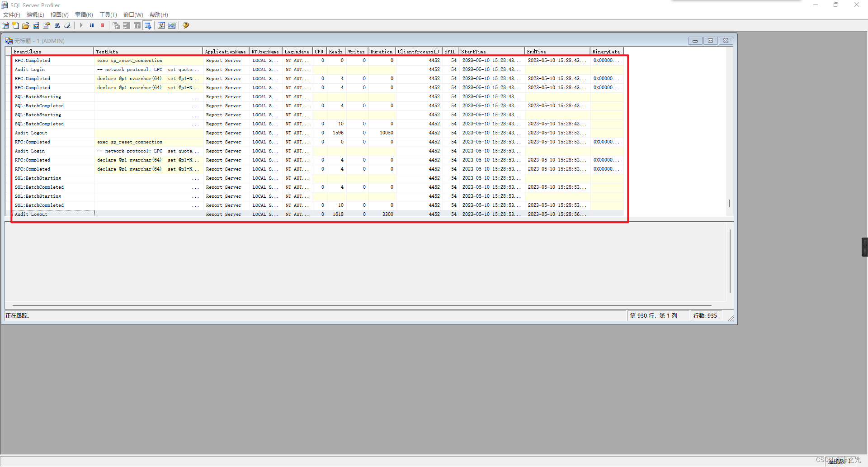Image resolution: width=868 pixels, height=467 pixels.
Task: Click the detail pane vertical scrollbar
Action: pos(730,261)
